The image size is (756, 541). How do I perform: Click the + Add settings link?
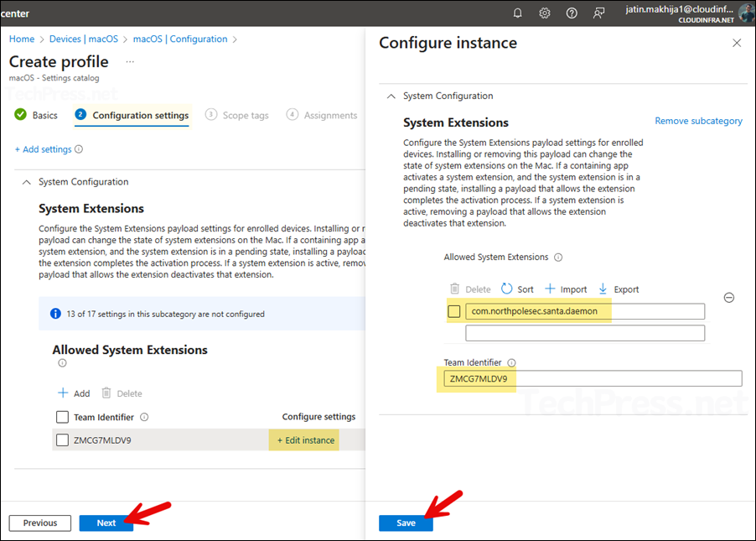tap(43, 149)
